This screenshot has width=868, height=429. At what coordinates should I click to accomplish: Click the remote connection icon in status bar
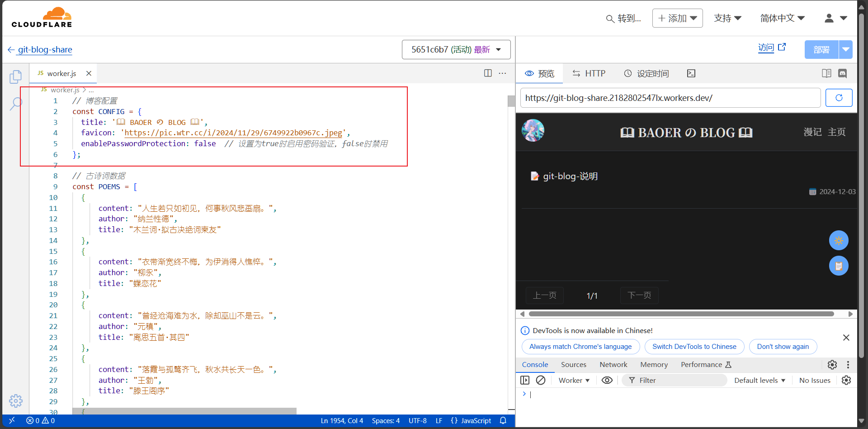12,420
